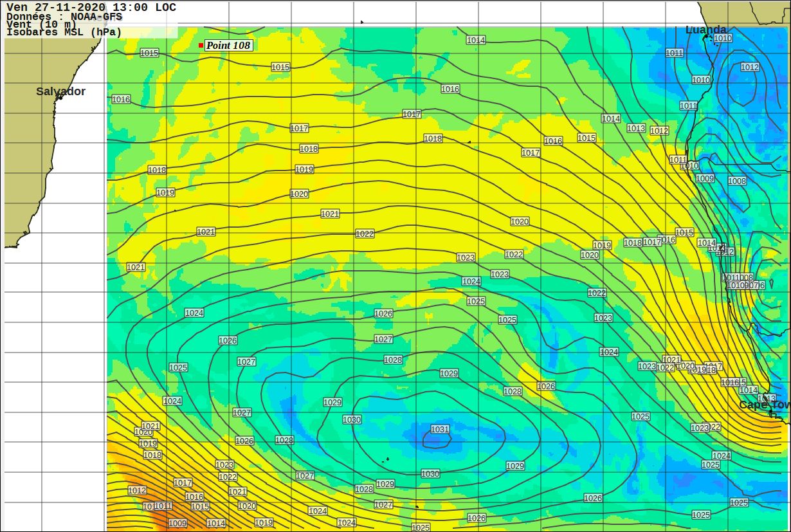
Task: Select the Point 108 text label
Action: click(x=228, y=46)
